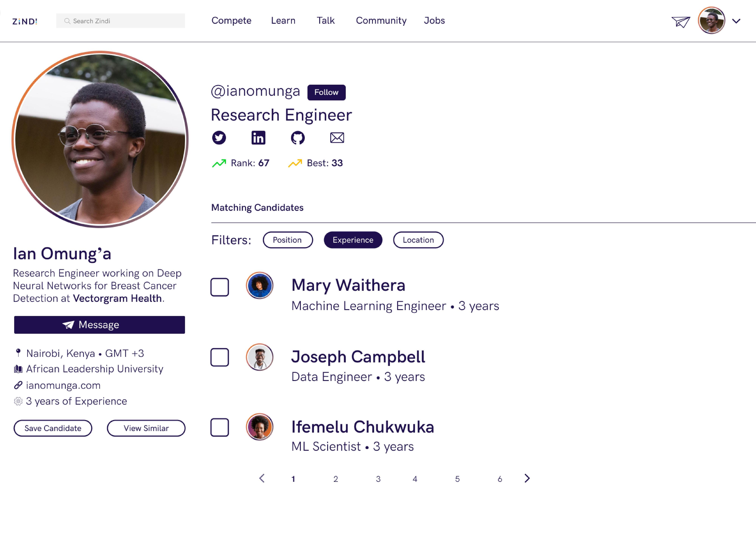The width and height of the screenshot is (756, 533).
Task: Click the email envelope icon
Action: point(337,138)
